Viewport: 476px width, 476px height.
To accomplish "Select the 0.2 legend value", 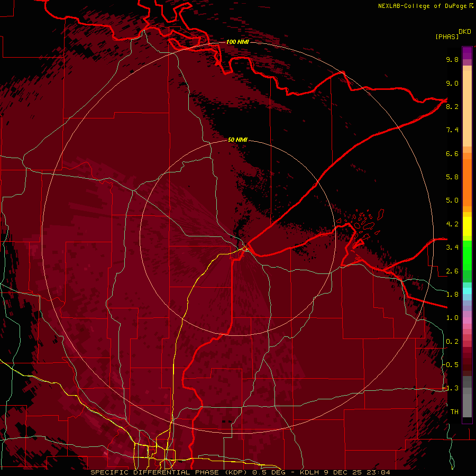I will tap(452, 342).
